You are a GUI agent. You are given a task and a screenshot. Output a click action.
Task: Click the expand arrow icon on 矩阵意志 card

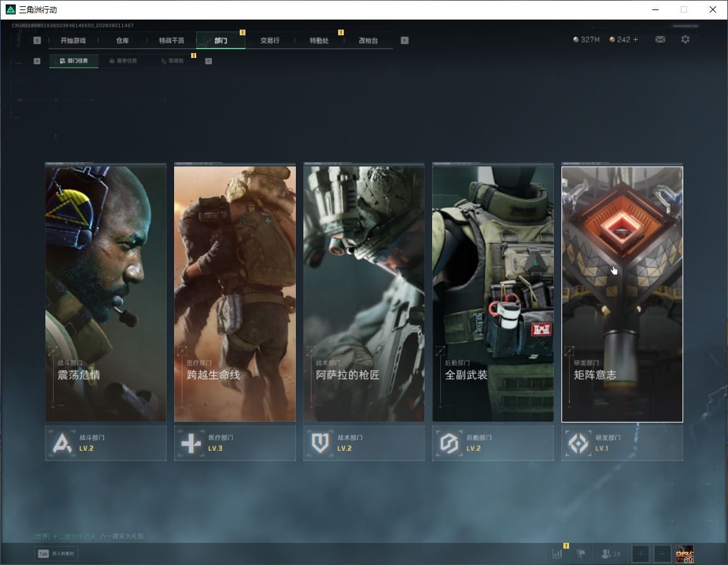coord(569,351)
